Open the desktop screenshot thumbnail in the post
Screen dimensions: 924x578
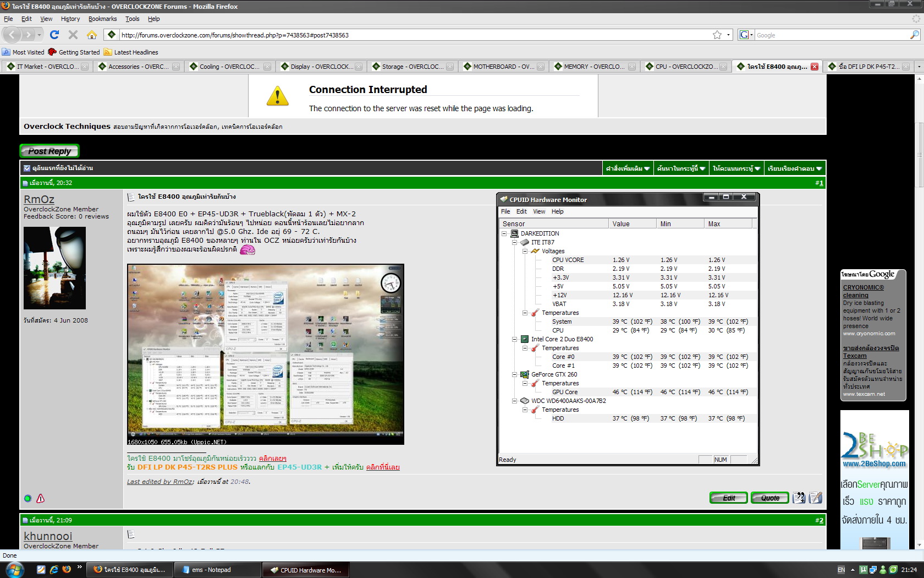tap(266, 354)
